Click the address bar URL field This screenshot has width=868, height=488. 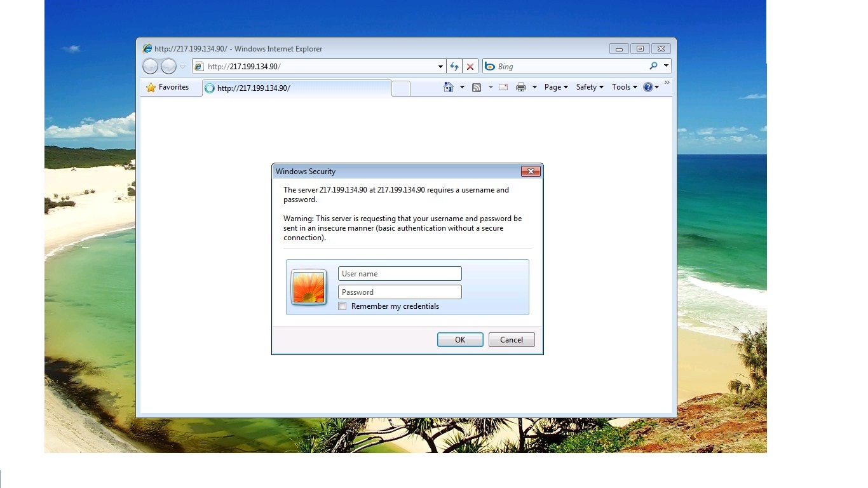point(319,67)
